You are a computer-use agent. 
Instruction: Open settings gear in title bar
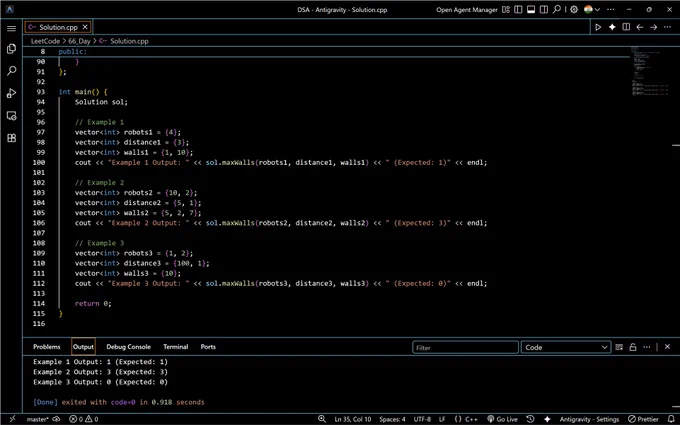(574, 10)
